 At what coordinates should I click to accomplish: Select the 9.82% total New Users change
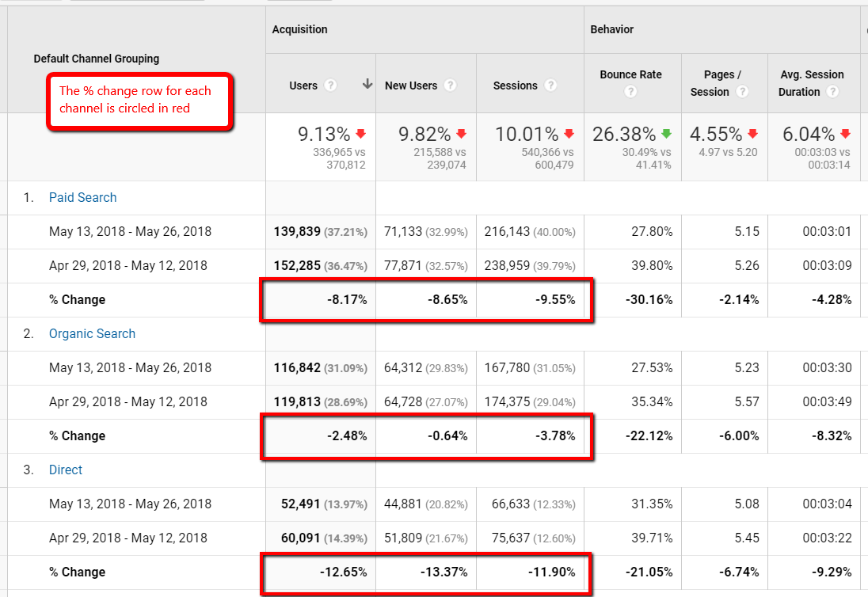[424, 134]
